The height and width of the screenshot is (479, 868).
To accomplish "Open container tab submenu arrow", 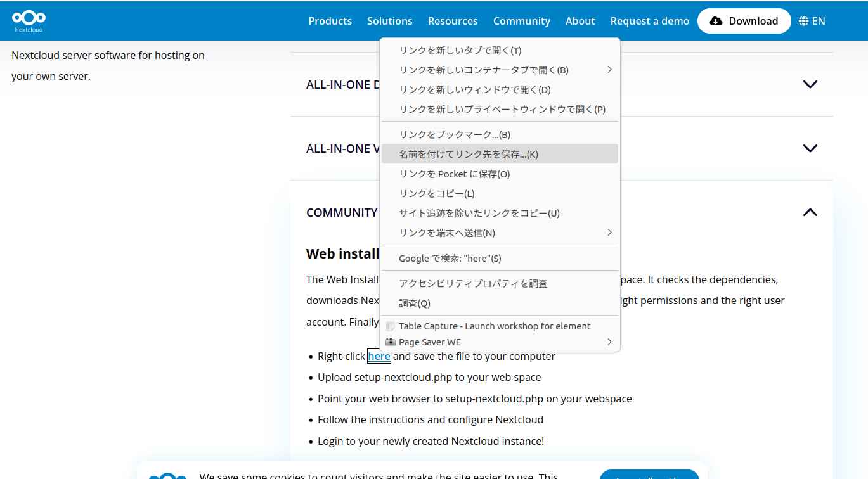I will [609, 70].
